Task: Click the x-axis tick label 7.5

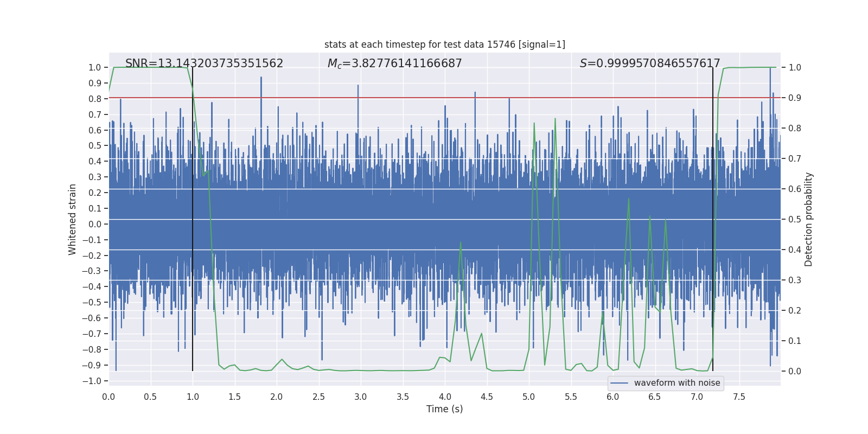Action: [x=739, y=397]
